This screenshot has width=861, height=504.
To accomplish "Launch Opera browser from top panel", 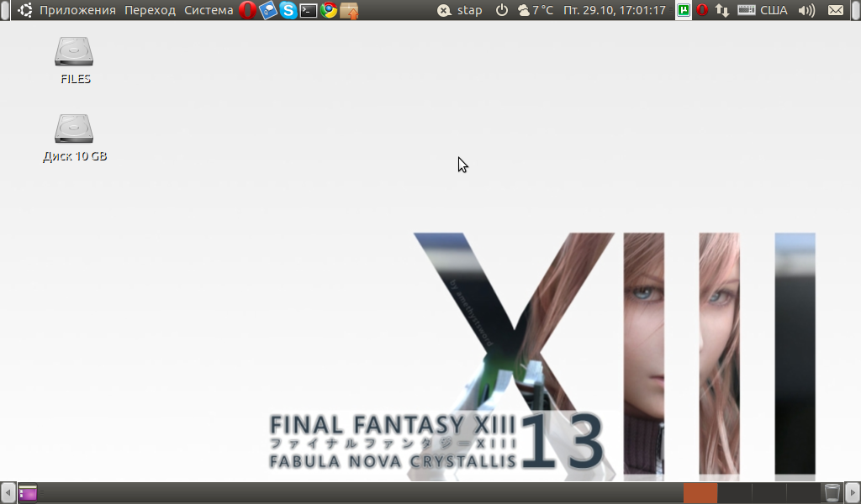I will tap(248, 10).
